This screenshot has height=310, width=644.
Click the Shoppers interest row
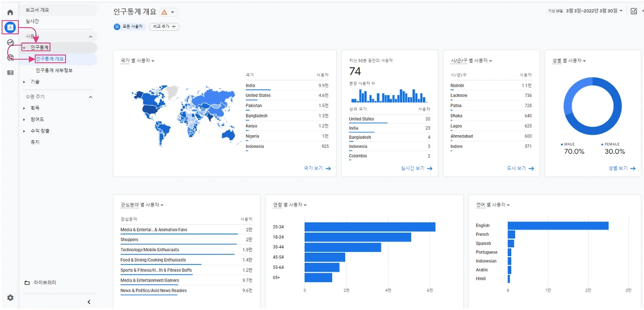187,240
